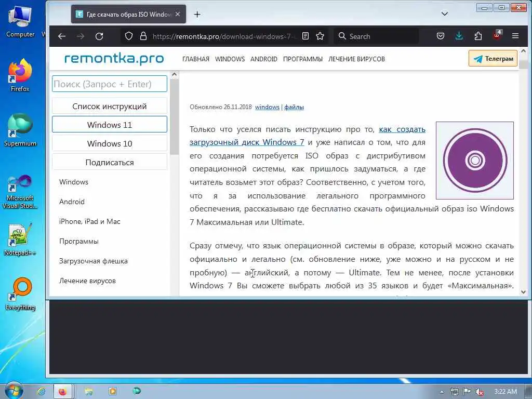Screen dimensions: 532x399
Task: Click the uBlock extension icon with badge
Action: click(497, 35)
